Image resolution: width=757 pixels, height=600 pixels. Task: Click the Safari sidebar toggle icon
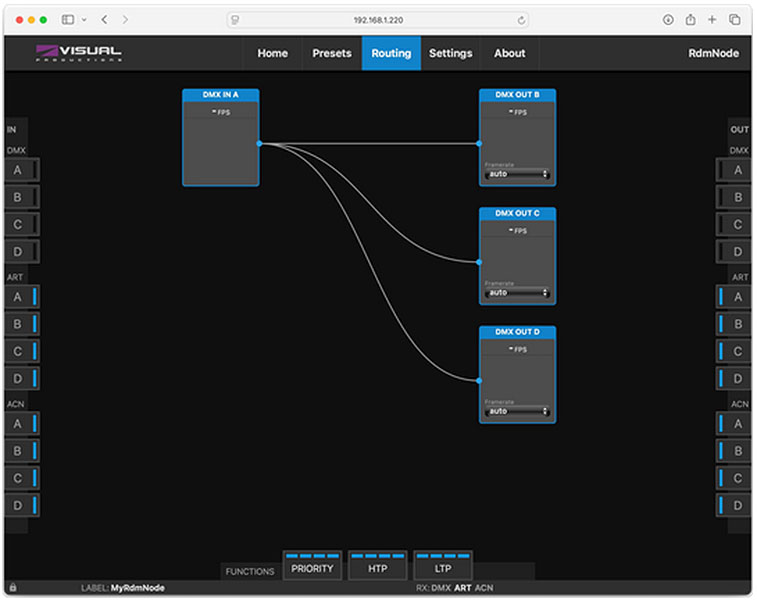[x=68, y=20]
